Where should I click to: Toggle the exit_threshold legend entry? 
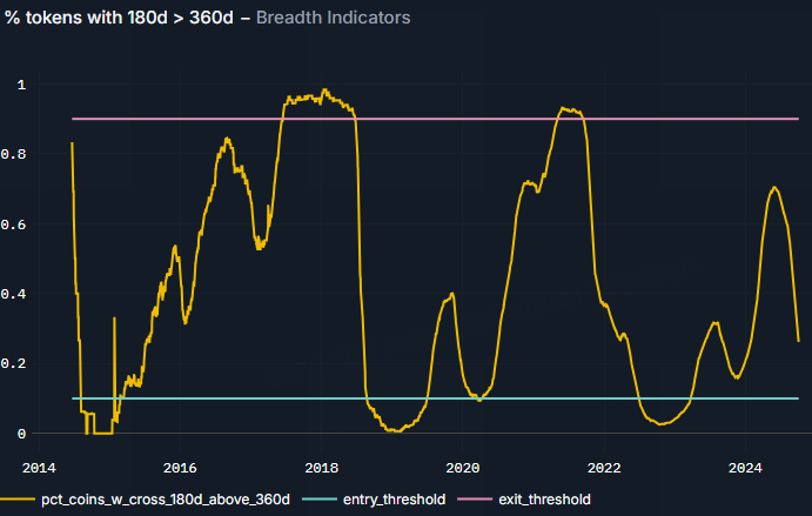(525, 499)
